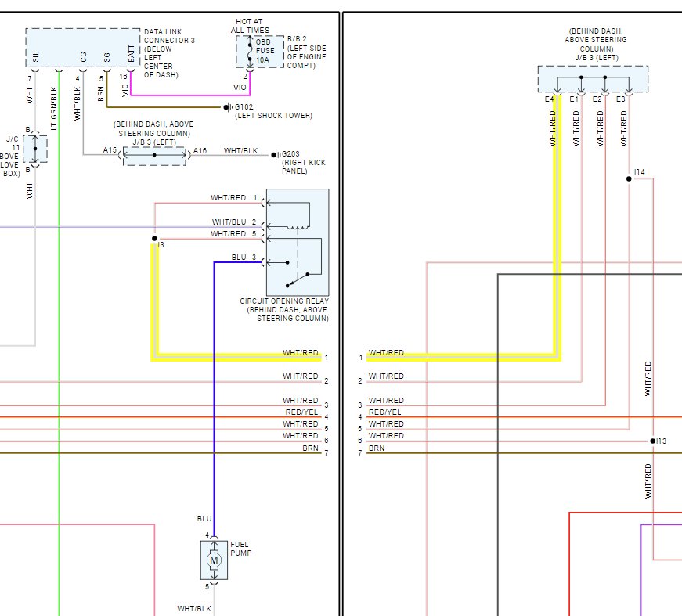Viewport: 682px width, 616px height.
Task: Click 'WHT/BLK' label below fuel pump
Action: click(194, 609)
